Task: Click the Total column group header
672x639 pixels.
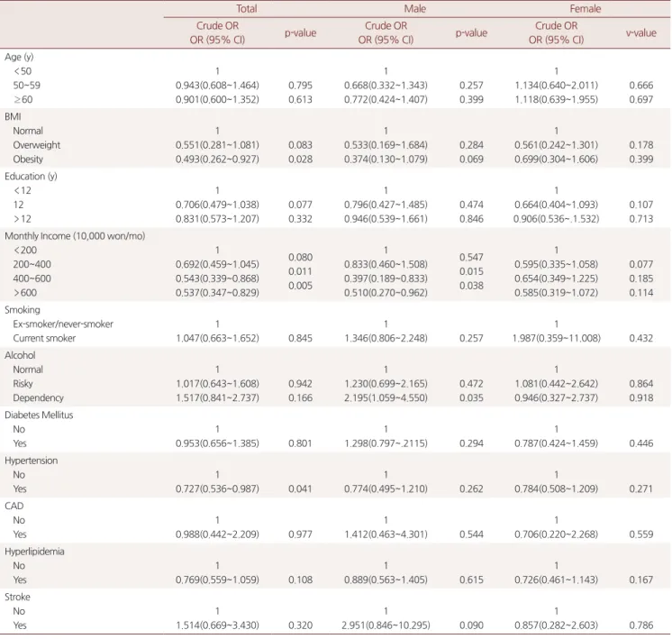Action: coord(247,9)
